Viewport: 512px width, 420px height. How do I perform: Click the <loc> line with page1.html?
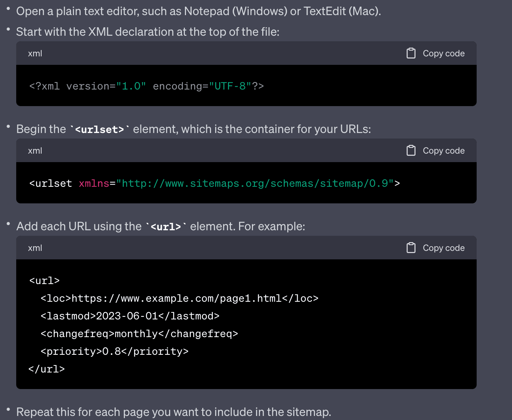point(180,298)
